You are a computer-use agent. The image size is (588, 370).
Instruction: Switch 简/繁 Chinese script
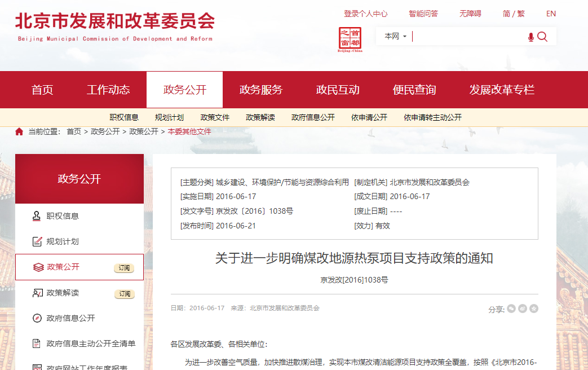click(x=514, y=14)
